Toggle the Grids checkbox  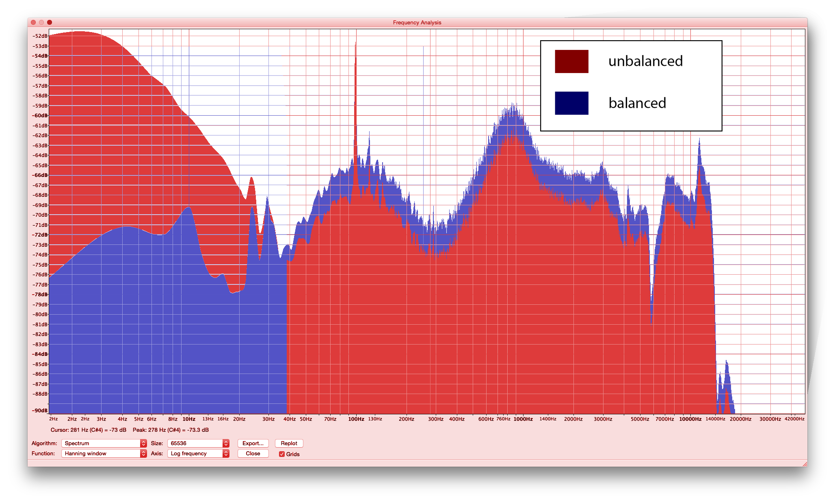click(282, 454)
